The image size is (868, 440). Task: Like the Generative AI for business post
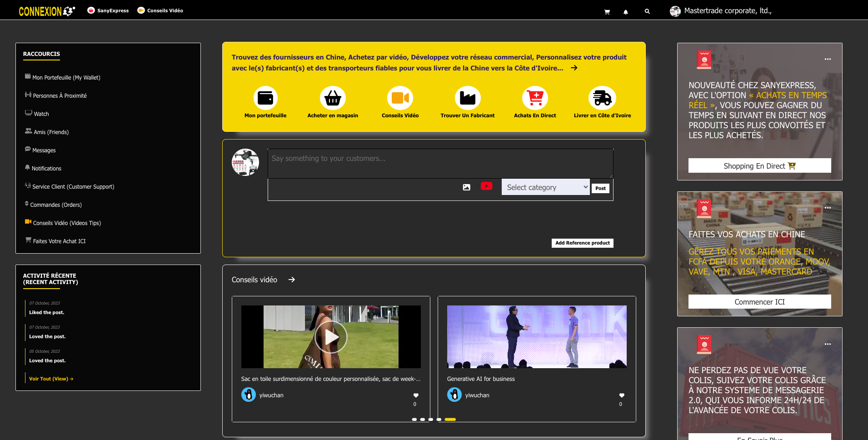622,395
